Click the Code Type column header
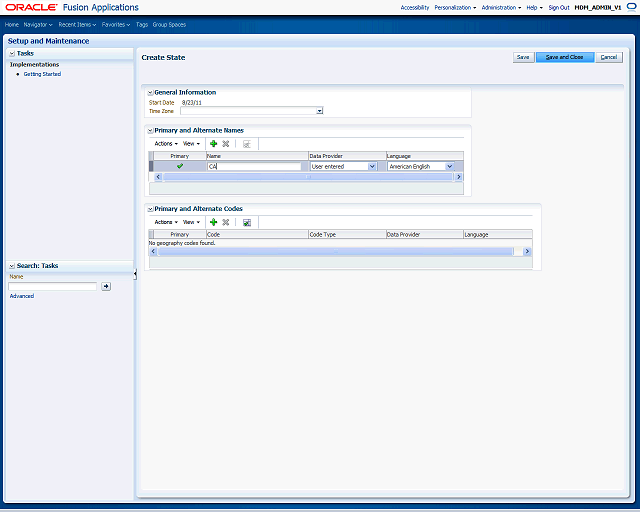This screenshot has width=640, height=512. click(x=347, y=234)
